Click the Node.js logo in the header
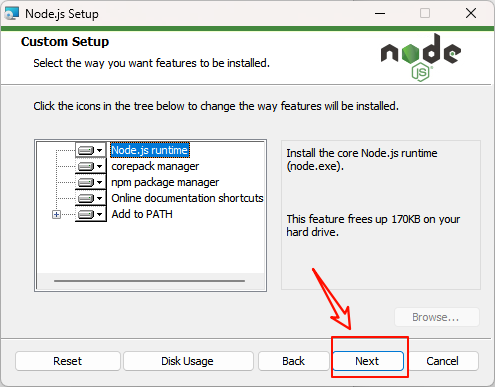Viewport: 495px width, 387px height. click(x=421, y=57)
